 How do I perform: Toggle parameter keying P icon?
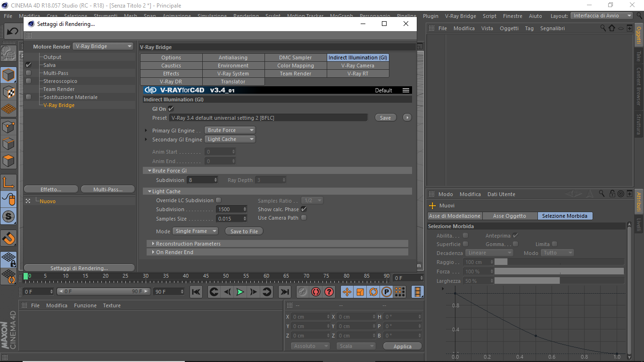coord(387,292)
